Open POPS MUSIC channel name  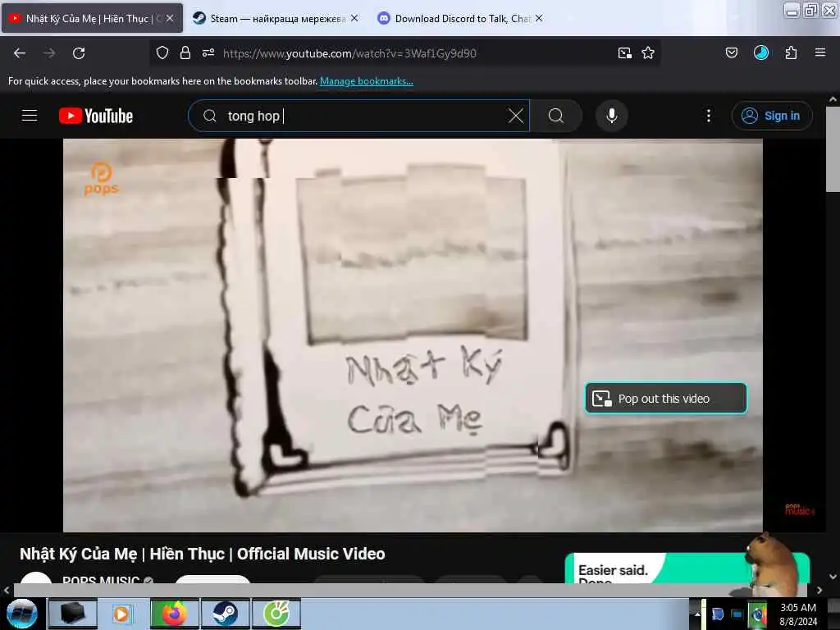[101, 580]
